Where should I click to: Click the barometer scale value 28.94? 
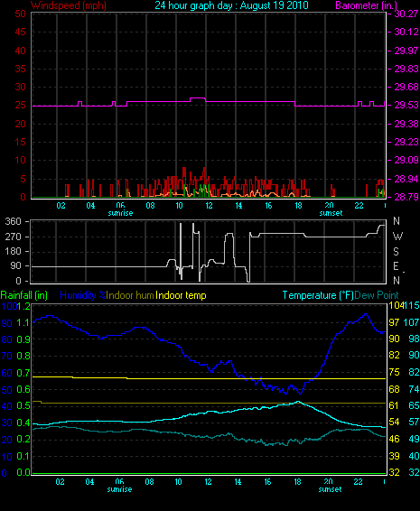pyautogui.click(x=406, y=179)
